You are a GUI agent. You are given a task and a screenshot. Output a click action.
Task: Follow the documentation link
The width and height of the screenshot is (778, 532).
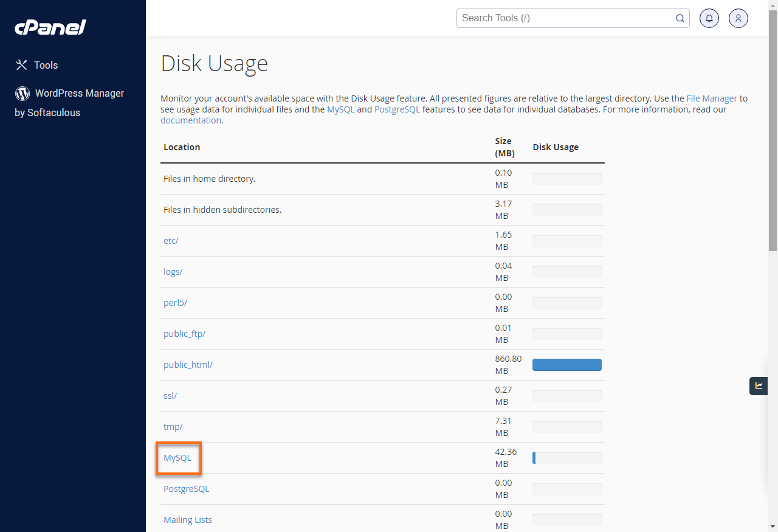[x=190, y=120]
